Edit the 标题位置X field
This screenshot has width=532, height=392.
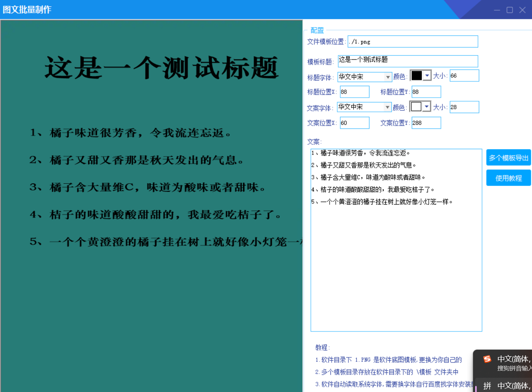point(354,92)
